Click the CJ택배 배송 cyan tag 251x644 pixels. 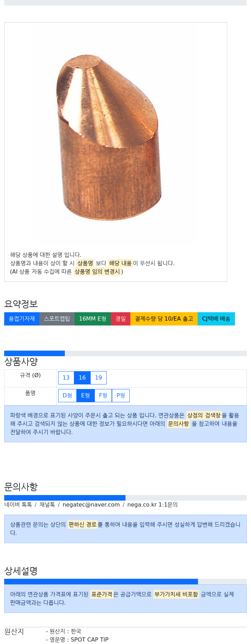pyautogui.click(x=216, y=319)
